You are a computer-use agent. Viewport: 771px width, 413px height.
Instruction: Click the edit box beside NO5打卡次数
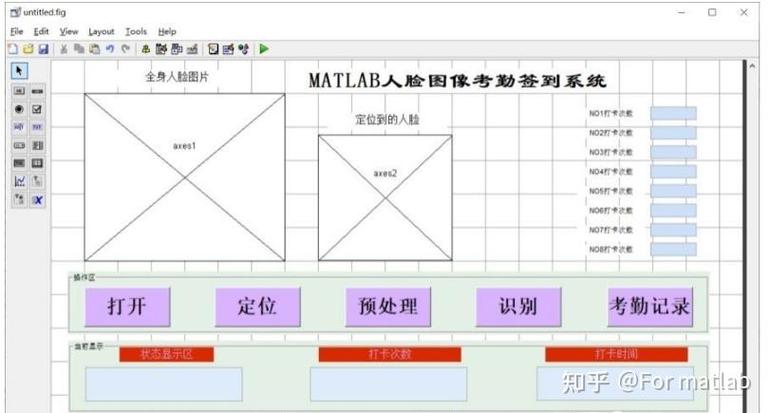(673, 191)
